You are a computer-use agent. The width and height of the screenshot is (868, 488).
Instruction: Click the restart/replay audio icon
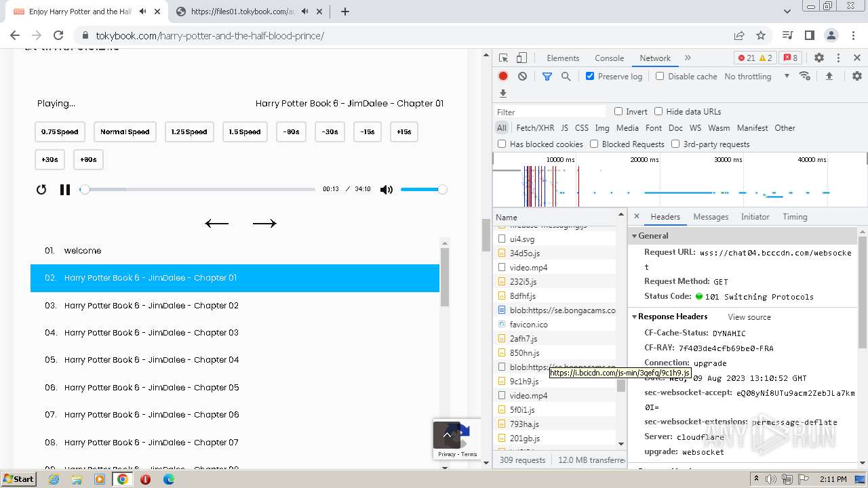(x=41, y=190)
